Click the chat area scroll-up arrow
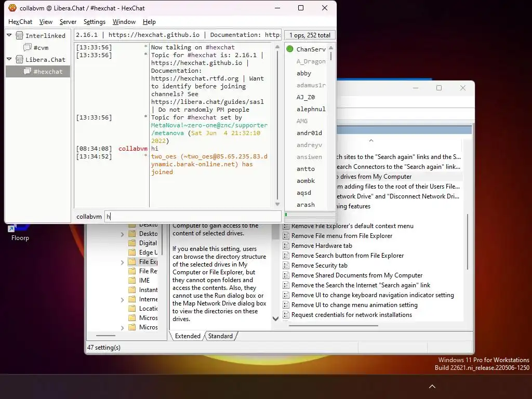Screen dimensions: 532x399 point(277,47)
